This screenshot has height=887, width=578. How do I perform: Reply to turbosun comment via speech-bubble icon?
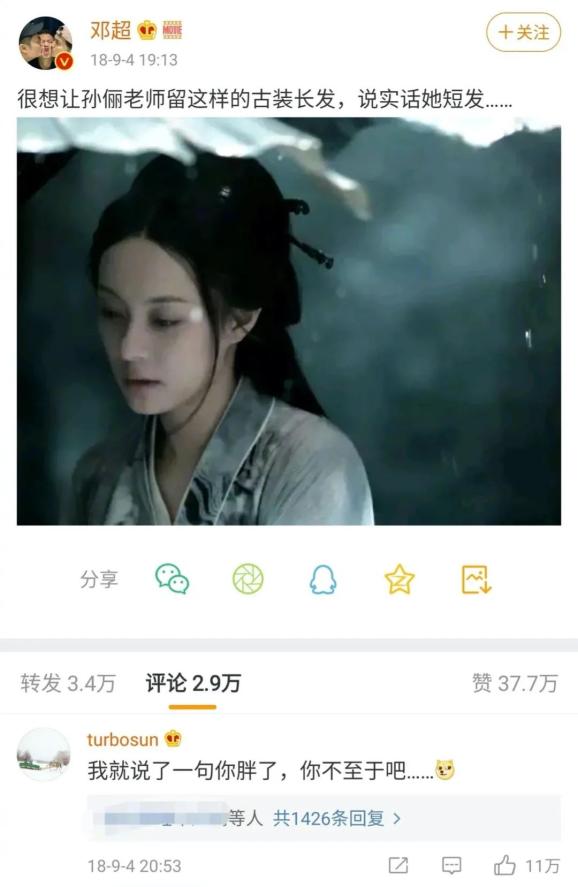point(451,865)
